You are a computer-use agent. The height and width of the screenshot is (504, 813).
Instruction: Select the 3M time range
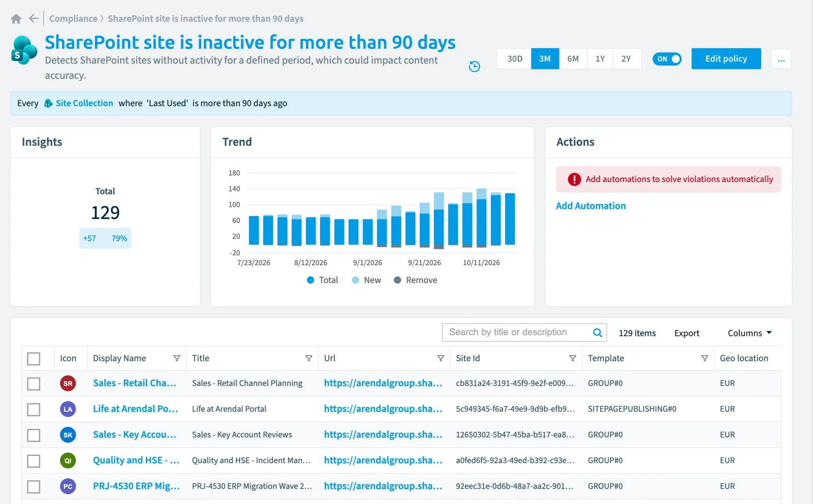[x=545, y=59]
